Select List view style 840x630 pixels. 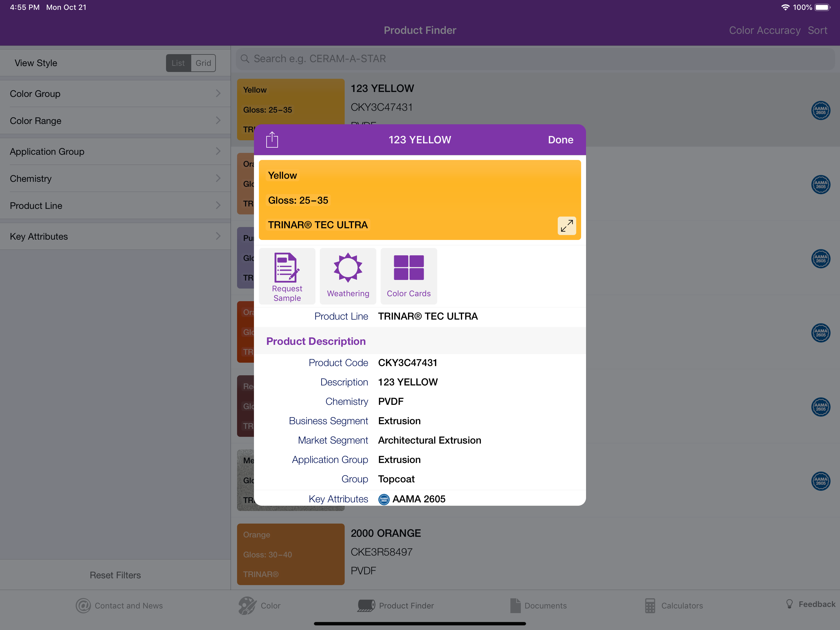pyautogui.click(x=178, y=63)
